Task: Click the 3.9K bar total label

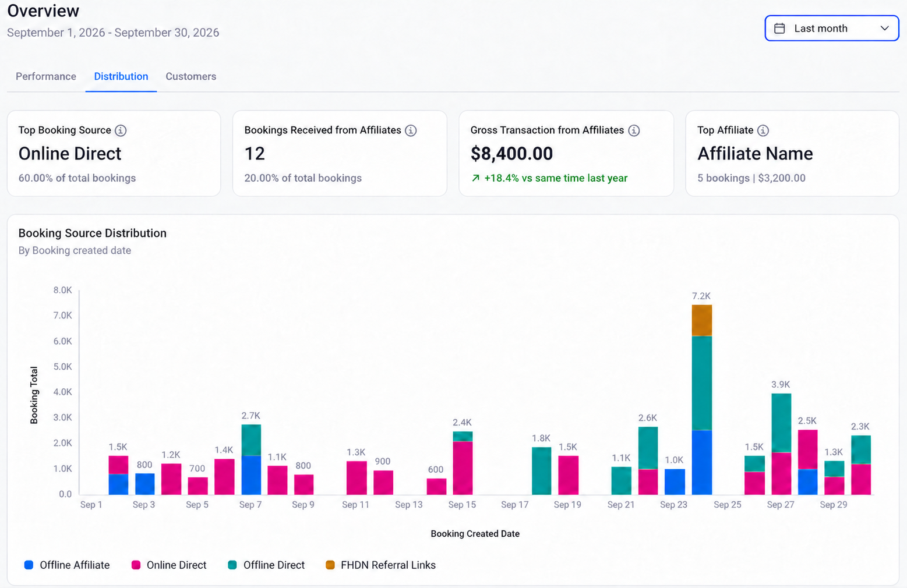Action: click(x=781, y=385)
